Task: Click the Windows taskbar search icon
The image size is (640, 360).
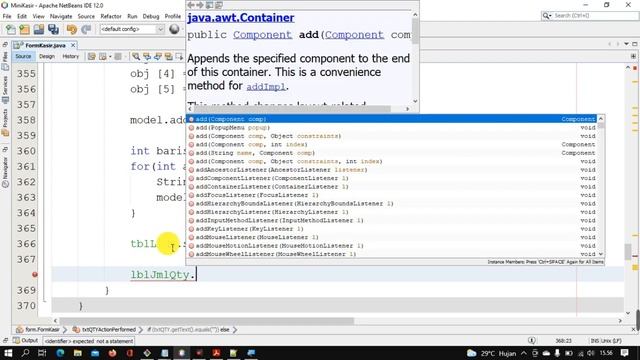Action: tap(25, 353)
